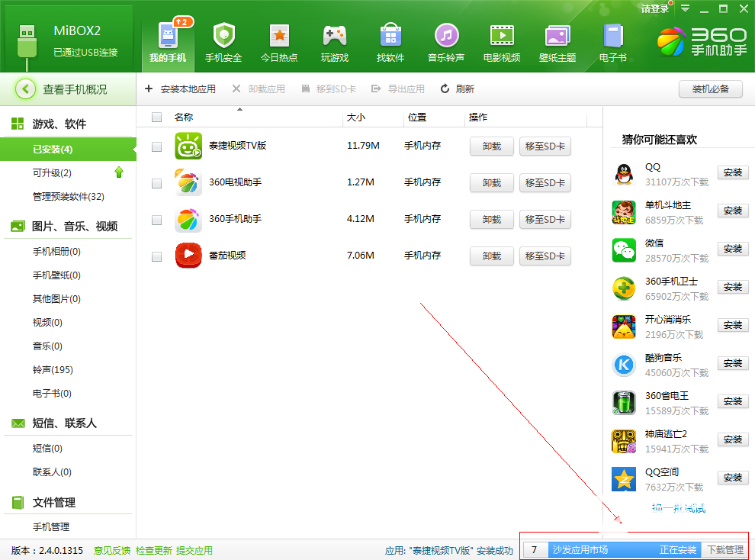
Task: Click 安装 next to 酷狗音乐
Action: point(733,363)
